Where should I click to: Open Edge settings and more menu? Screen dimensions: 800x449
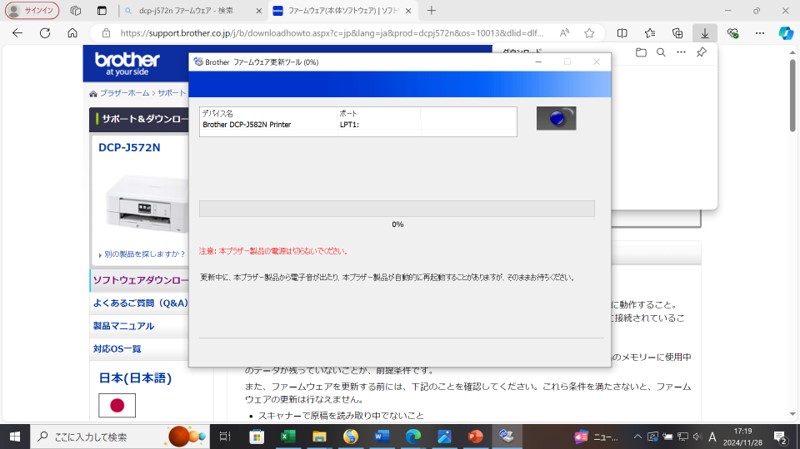760,33
